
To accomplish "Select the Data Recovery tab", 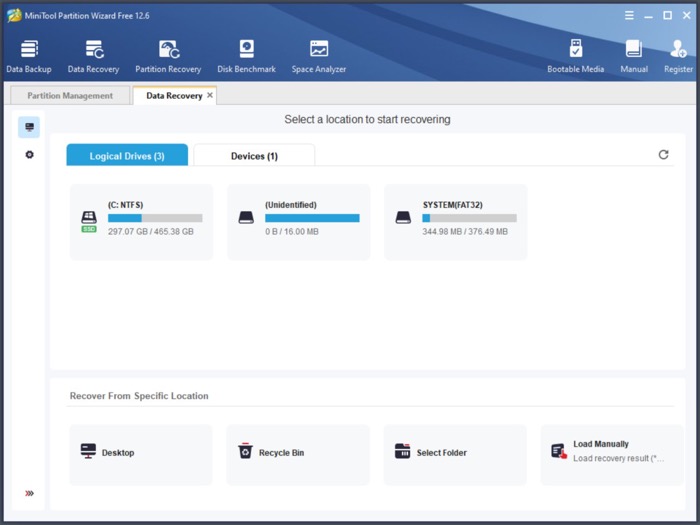I will [174, 96].
